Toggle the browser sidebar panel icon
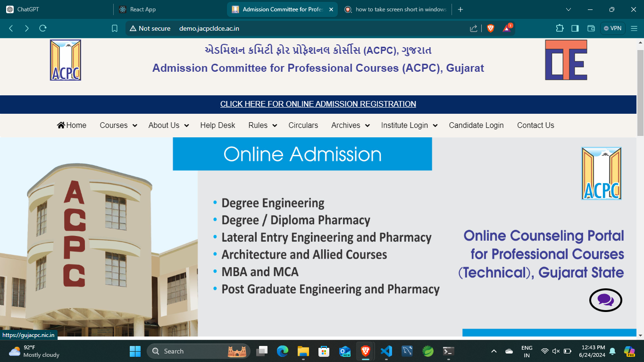 (x=575, y=28)
